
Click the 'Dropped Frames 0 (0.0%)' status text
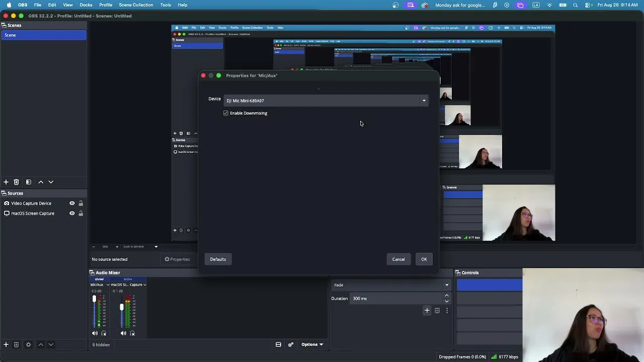[462, 357]
